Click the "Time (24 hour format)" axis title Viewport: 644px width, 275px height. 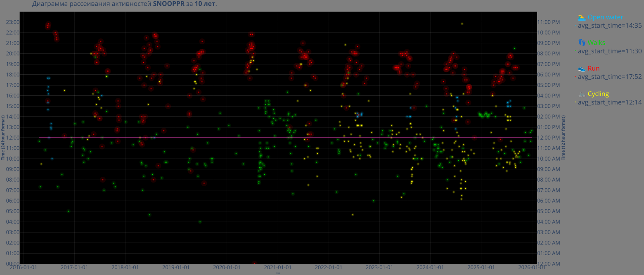[3, 138]
